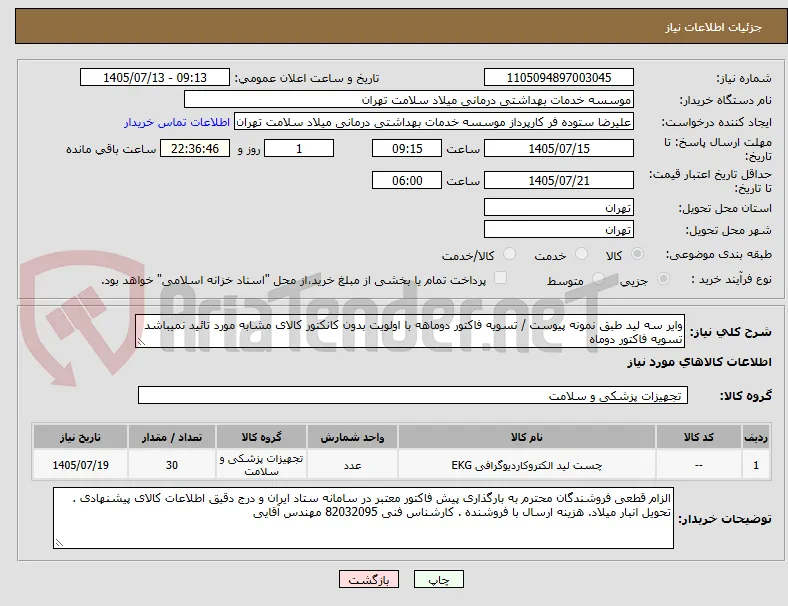The height and width of the screenshot is (606, 788).
Task: Click the گروه کالا table column header
Action: (261, 437)
